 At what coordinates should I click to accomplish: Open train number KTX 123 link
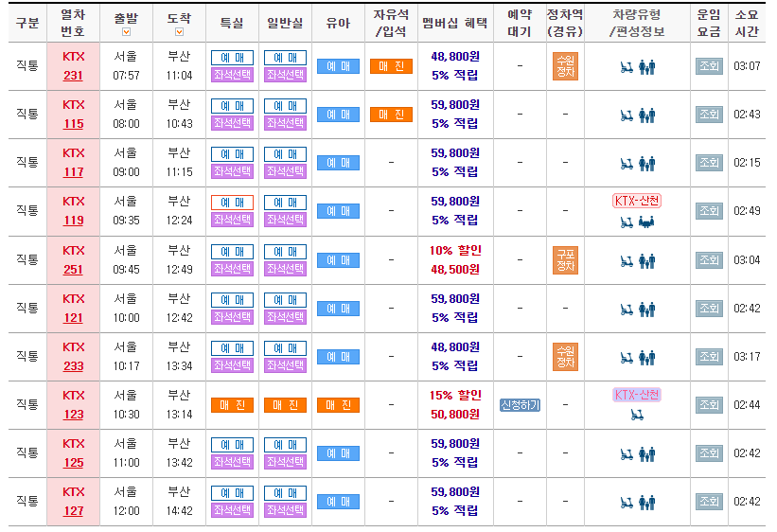point(73,415)
